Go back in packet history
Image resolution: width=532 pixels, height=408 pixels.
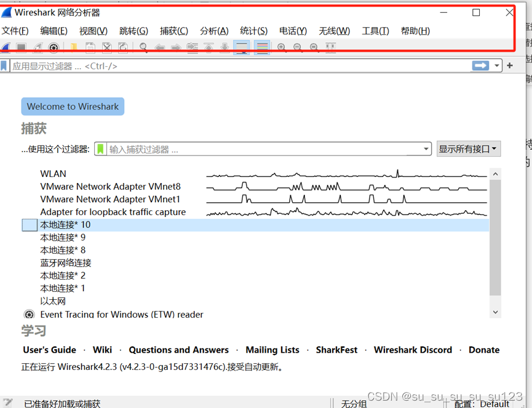(x=160, y=47)
